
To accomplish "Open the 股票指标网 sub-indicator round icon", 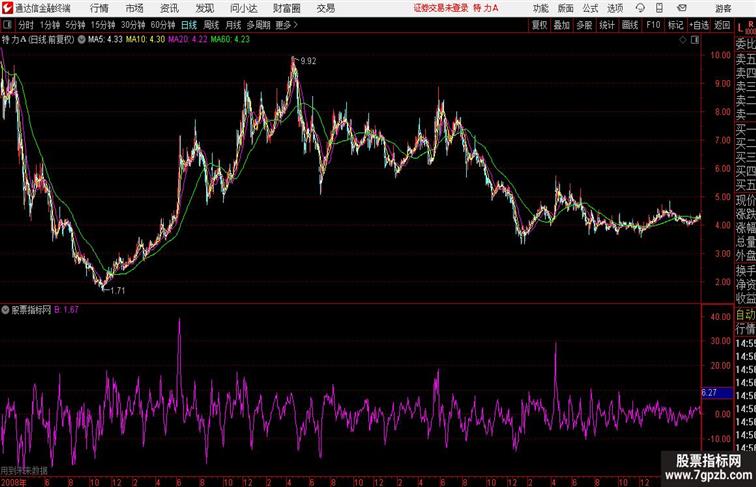I will pos(5,310).
